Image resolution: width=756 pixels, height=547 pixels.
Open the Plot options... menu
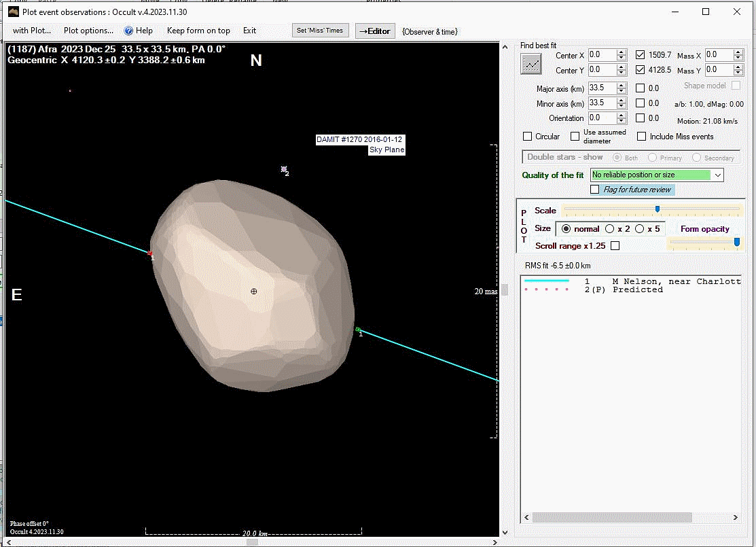(88, 31)
